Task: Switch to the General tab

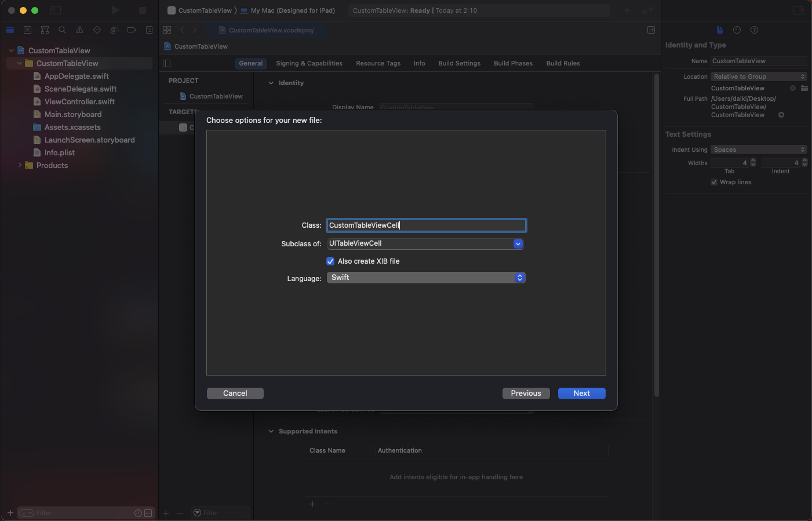Action: click(251, 63)
